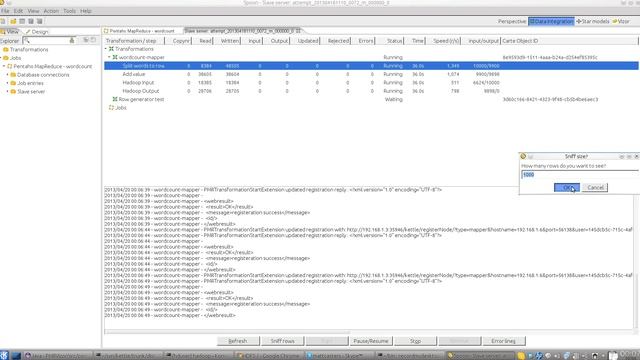Viewport: 640px width, 360px height.
Task: Collapse the Transformations node in slave tree
Action: tap(106, 49)
